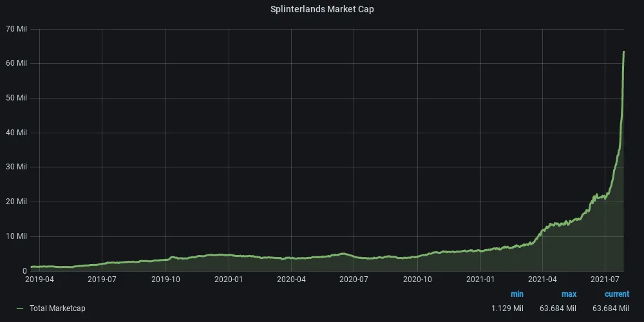Click the 2019-10 x-axis date label
The height and width of the screenshot is (322, 644).
166,279
